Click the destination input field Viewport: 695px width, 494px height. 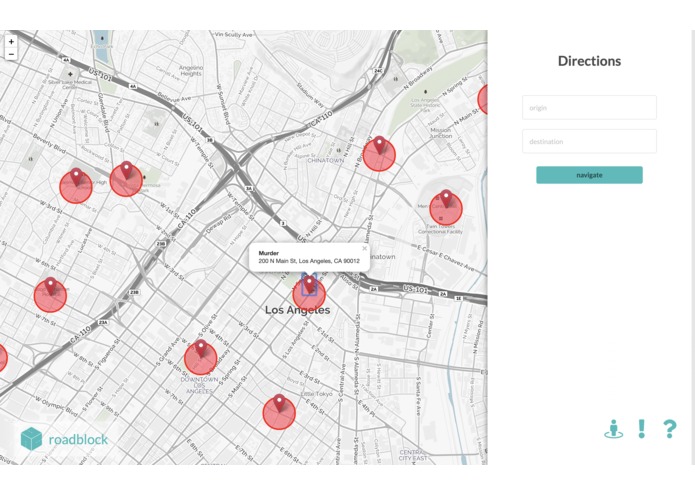(589, 141)
